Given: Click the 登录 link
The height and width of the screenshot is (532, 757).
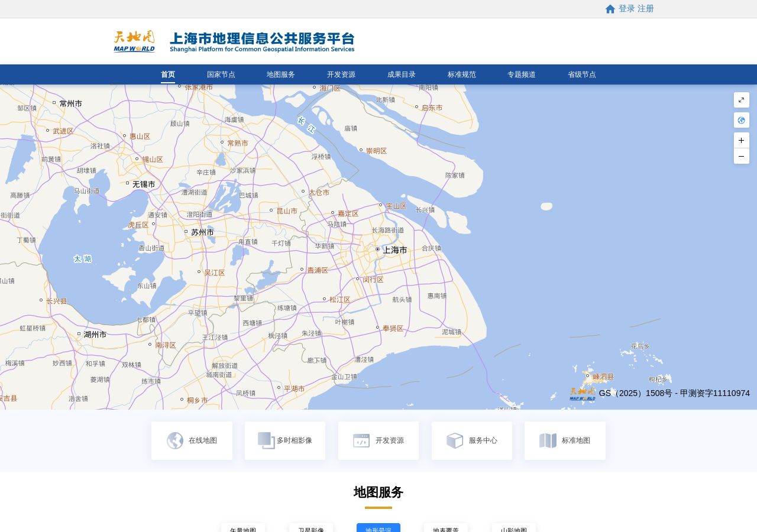Looking at the screenshot, I should (x=627, y=9).
